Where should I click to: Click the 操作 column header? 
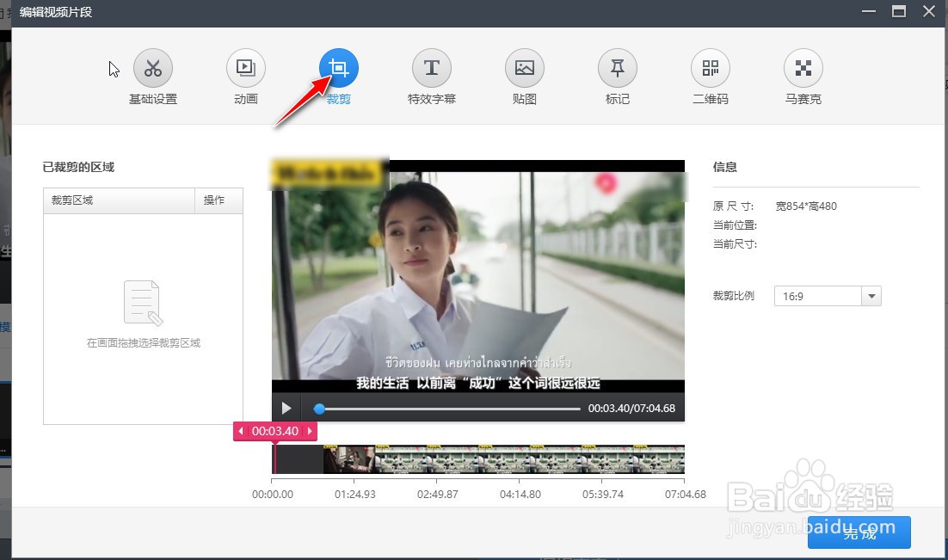coord(219,200)
